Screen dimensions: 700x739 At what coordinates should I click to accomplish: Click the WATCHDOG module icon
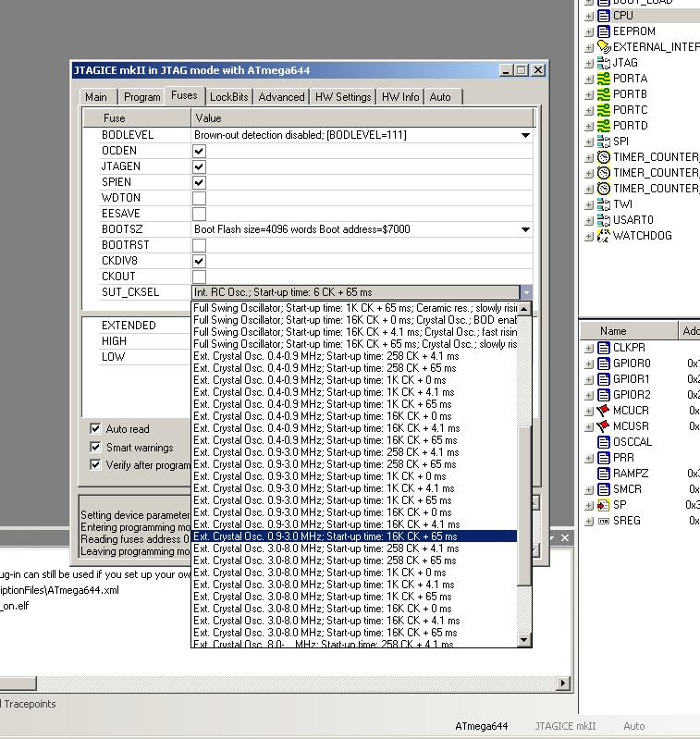(x=604, y=236)
